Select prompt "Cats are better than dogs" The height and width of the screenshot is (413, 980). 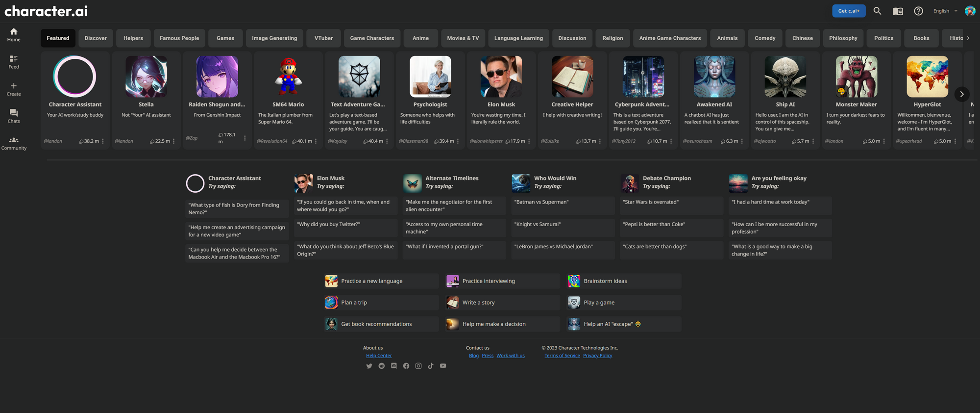point(671,250)
